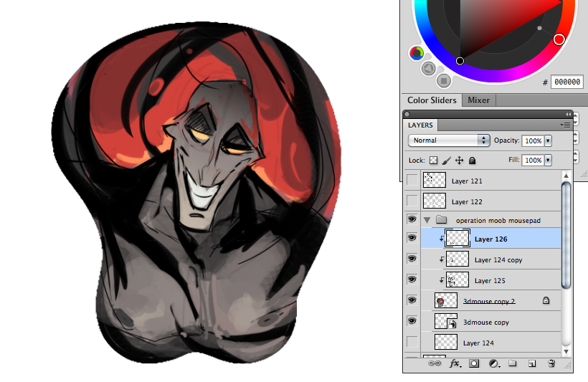
Task: Switch to the Mixer tab
Action: [x=478, y=100]
